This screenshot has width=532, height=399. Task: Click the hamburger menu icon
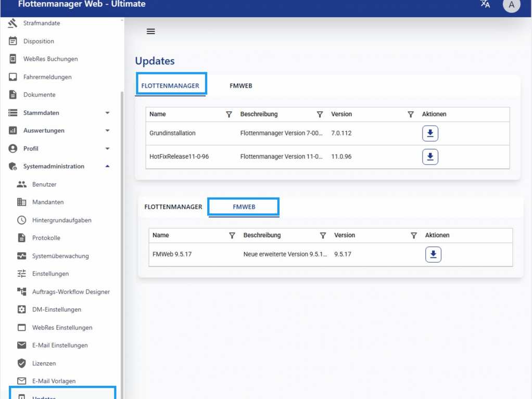151,31
